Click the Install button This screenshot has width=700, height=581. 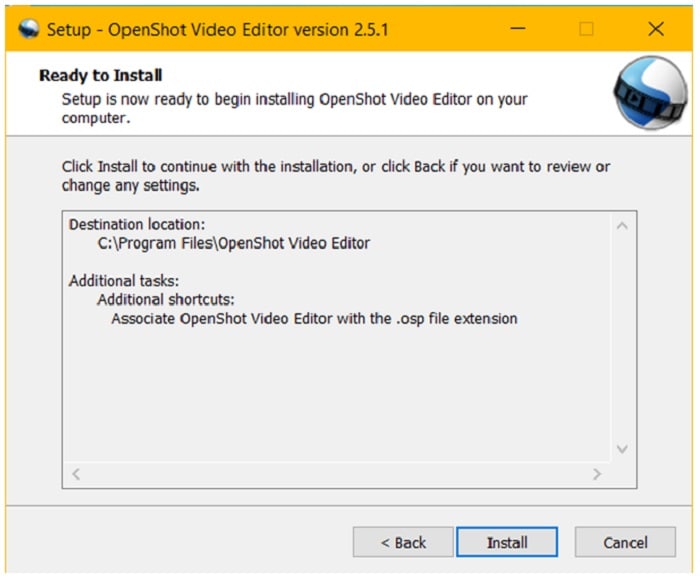[x=507, y=542]
